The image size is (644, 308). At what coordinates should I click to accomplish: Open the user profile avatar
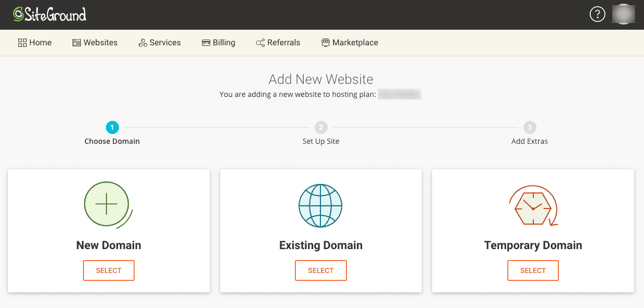623,14
